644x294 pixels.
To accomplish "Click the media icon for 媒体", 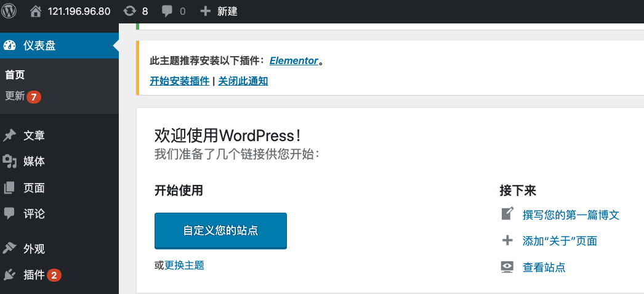I will tap(9, 161).
